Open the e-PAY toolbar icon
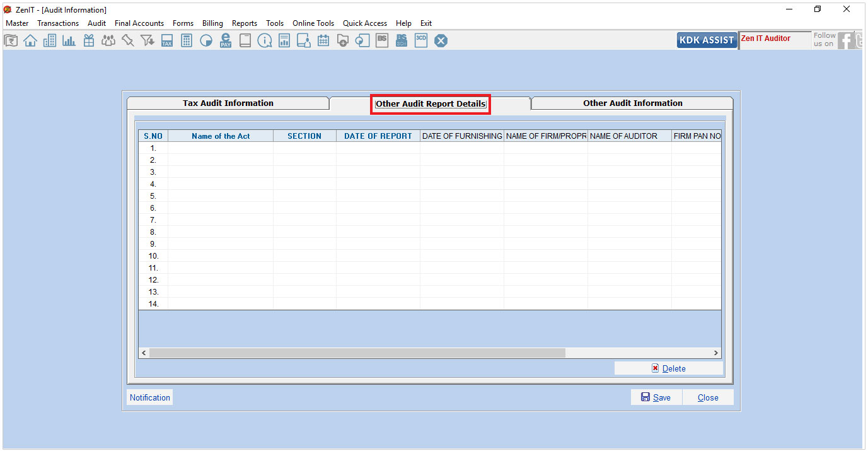The image size is (868, 451). tap(226, 41)
